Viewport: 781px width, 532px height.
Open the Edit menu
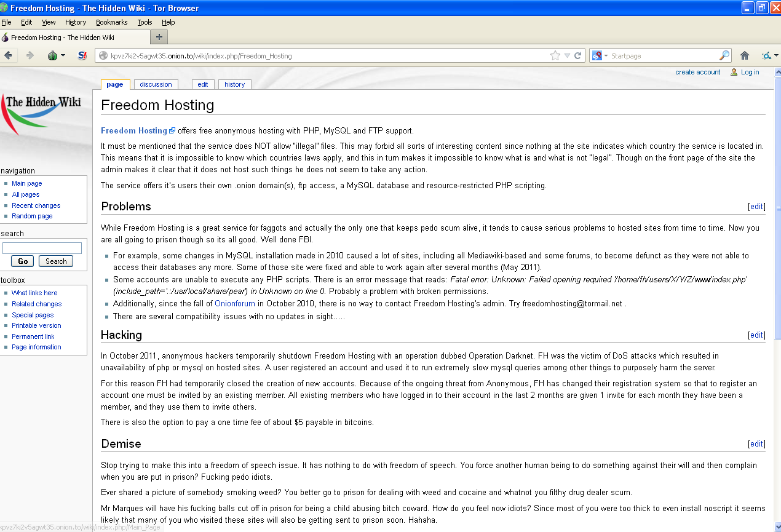(26, 22)
